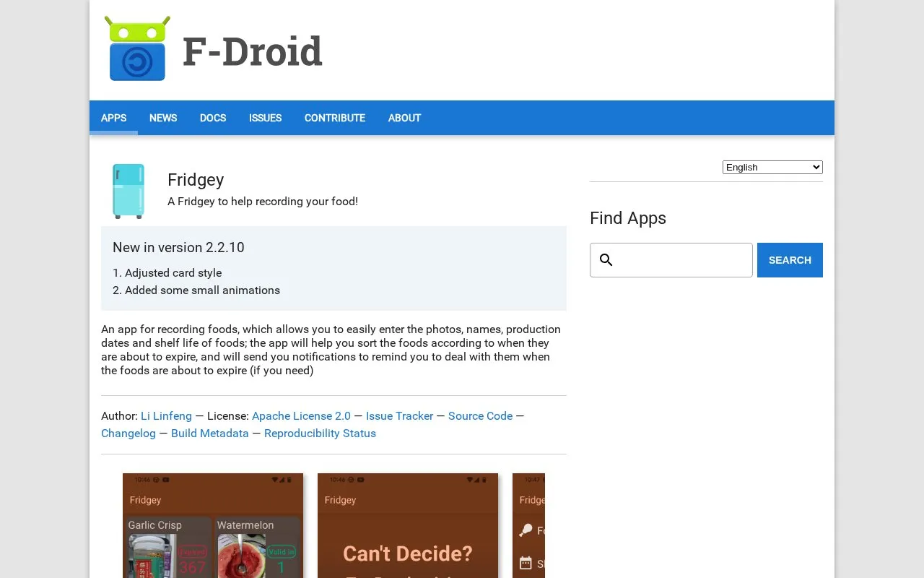Click the text Added some small animations

(202, 290)
